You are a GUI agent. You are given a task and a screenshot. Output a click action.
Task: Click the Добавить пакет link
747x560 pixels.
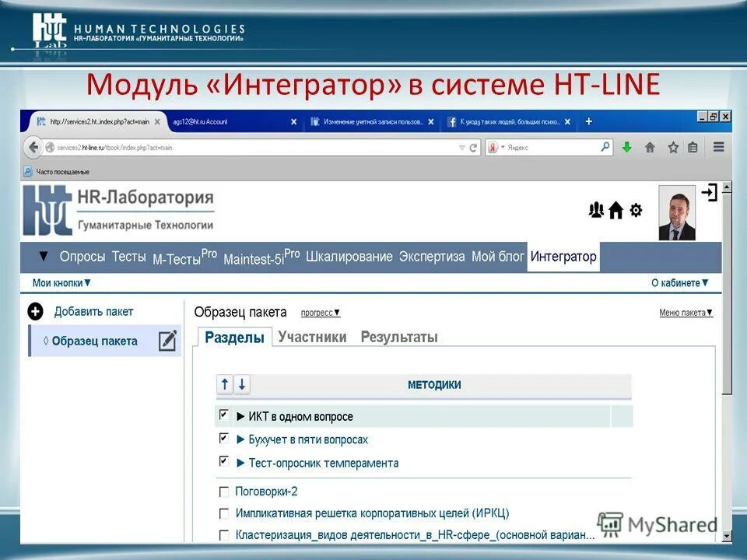coord(93,312)
